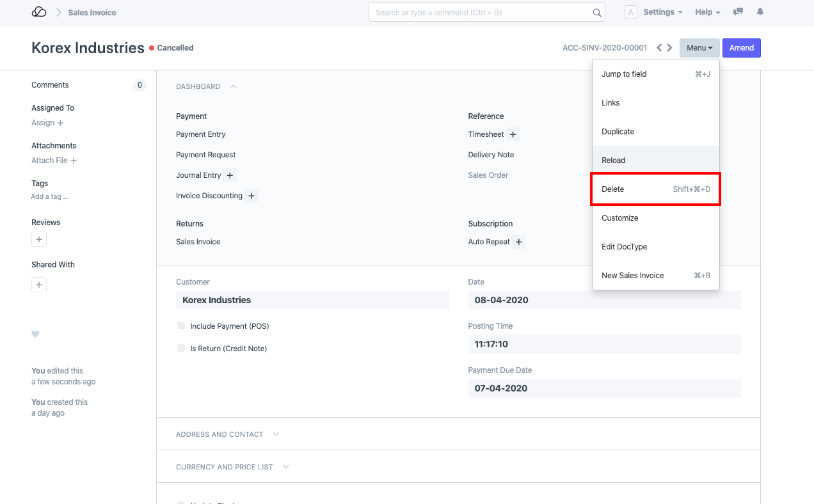Expand Currency and Price List section

pyautogui.click(x=285, y=467)
